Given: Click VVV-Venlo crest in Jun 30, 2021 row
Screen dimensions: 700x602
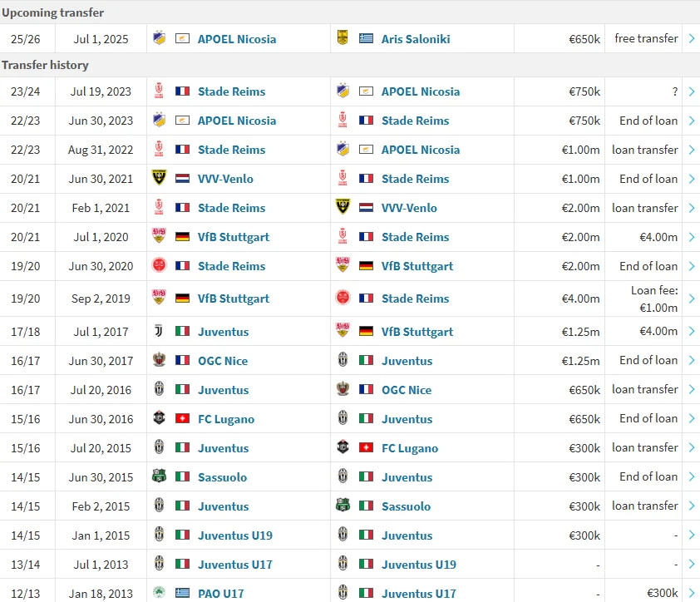Looking at the screenshot, I should click(159, 179).
